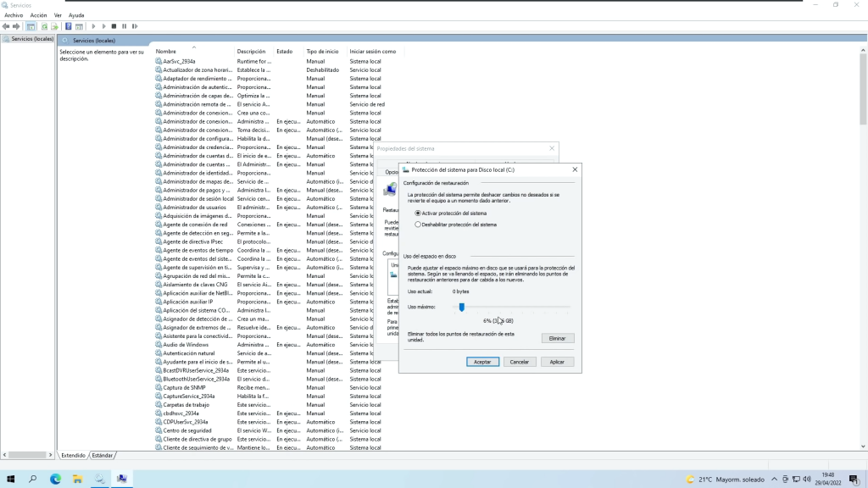Screen dimensions: 868x488
Task: Click the Back arrow in Services toolbar
Action: point(6,26)
